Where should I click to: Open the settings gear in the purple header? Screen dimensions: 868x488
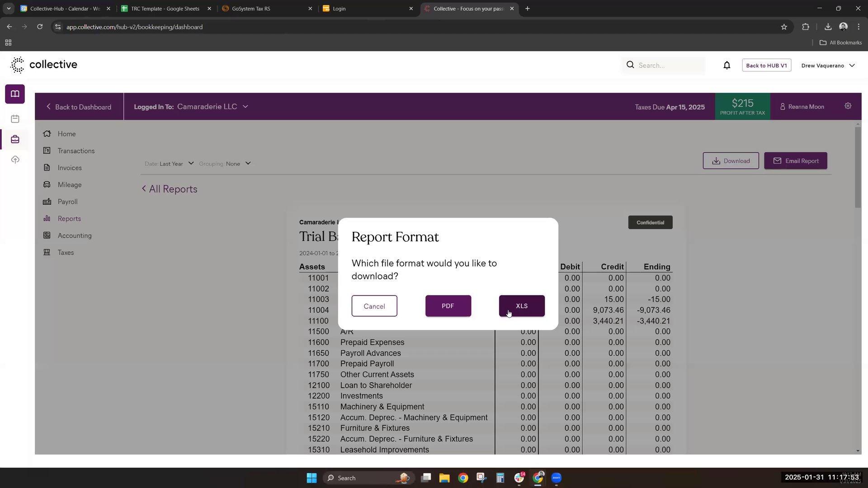tap(848, 106)
